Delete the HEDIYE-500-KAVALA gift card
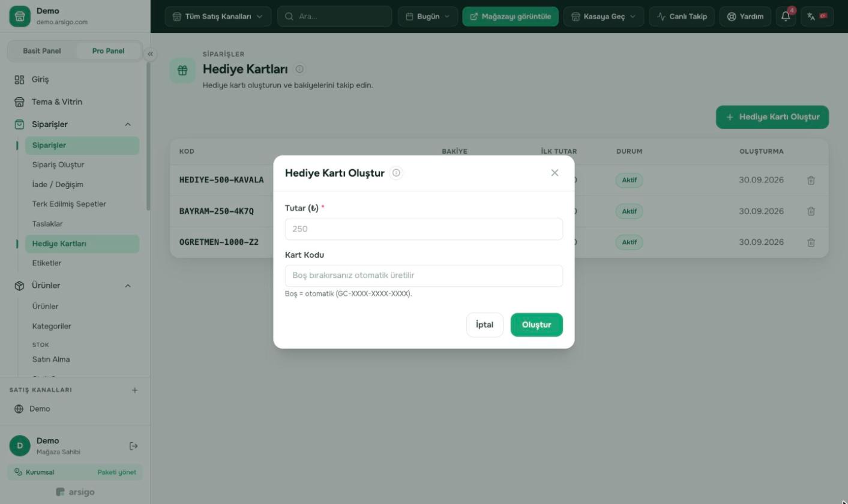848x504 pixels. coord(811,180)
